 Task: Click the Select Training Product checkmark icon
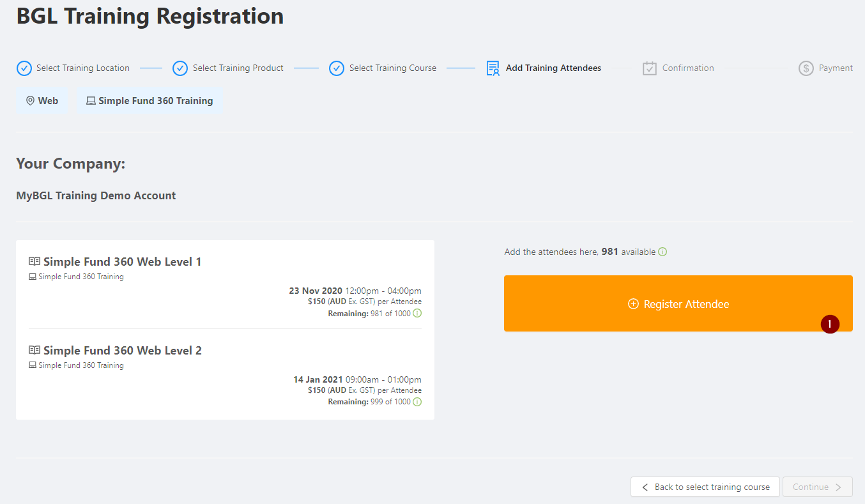point(180,68)
